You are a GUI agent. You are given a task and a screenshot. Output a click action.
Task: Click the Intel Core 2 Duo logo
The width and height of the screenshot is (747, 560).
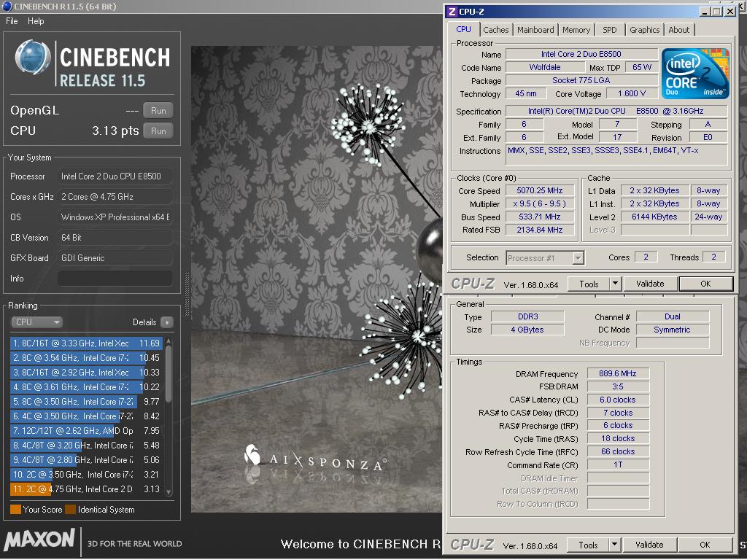[x=695, y=74]
